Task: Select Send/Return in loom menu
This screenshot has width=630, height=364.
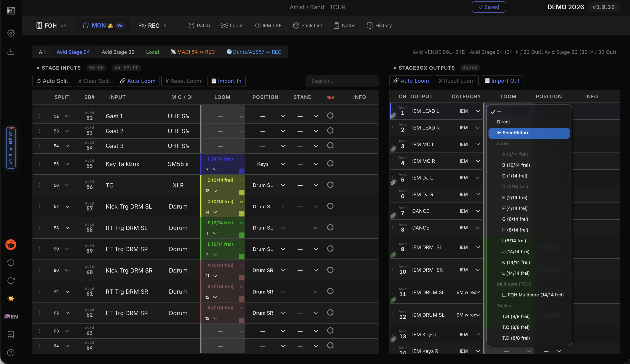Action: point(529,133)
